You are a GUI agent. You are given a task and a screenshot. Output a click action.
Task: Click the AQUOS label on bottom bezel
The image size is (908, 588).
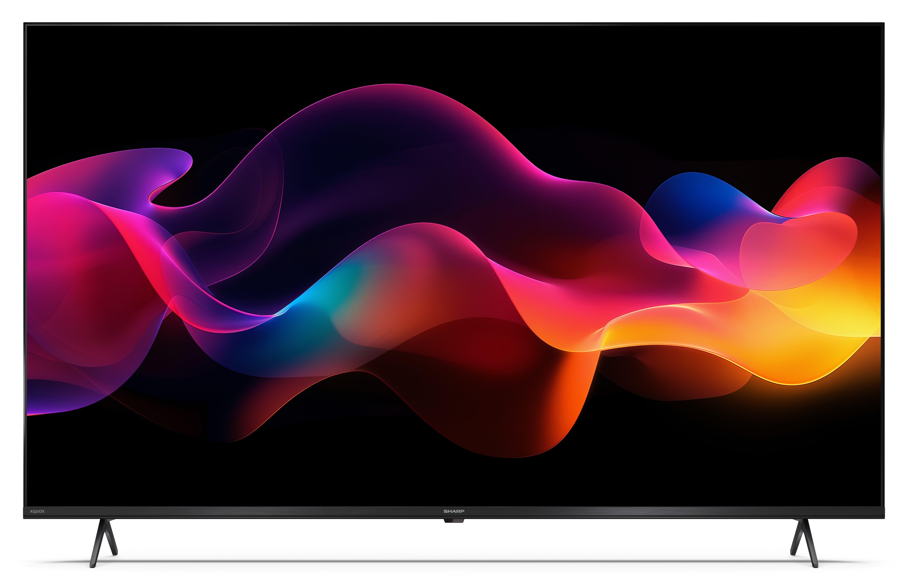tap(37, 511)
